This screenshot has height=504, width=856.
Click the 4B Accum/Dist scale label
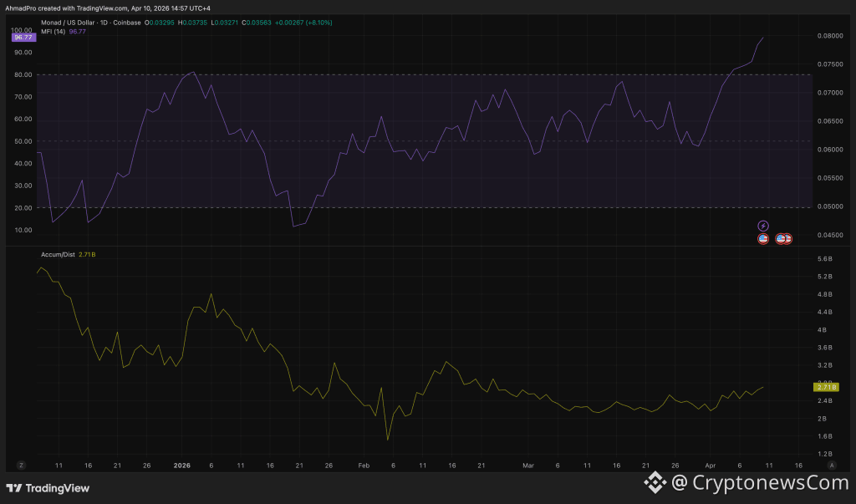[x=823, y=330]
